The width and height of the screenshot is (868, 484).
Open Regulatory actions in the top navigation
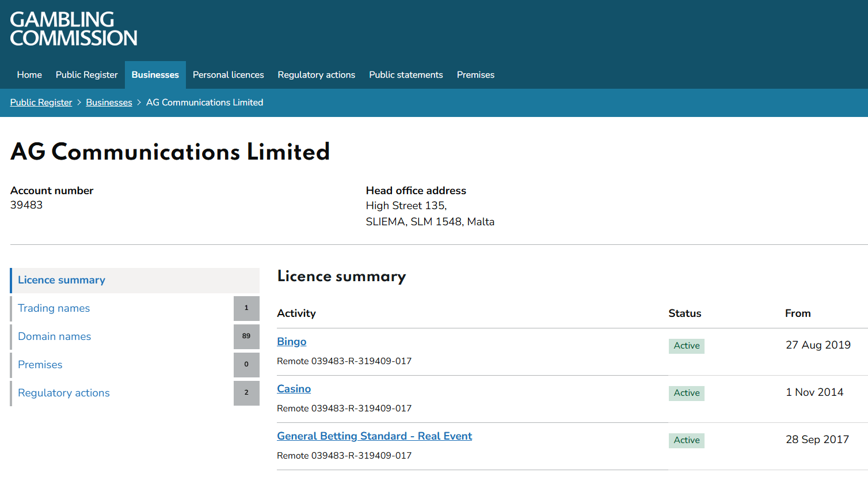[x=317, y=75]
